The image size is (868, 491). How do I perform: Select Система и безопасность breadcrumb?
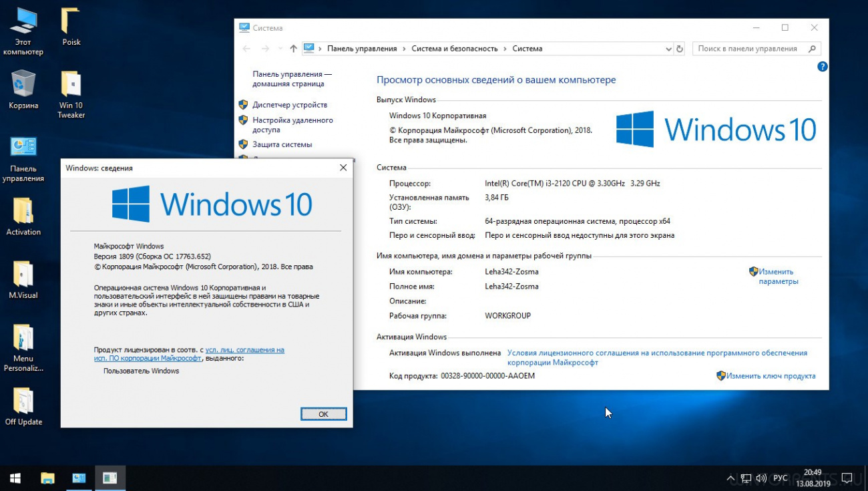tap(455, 49)
